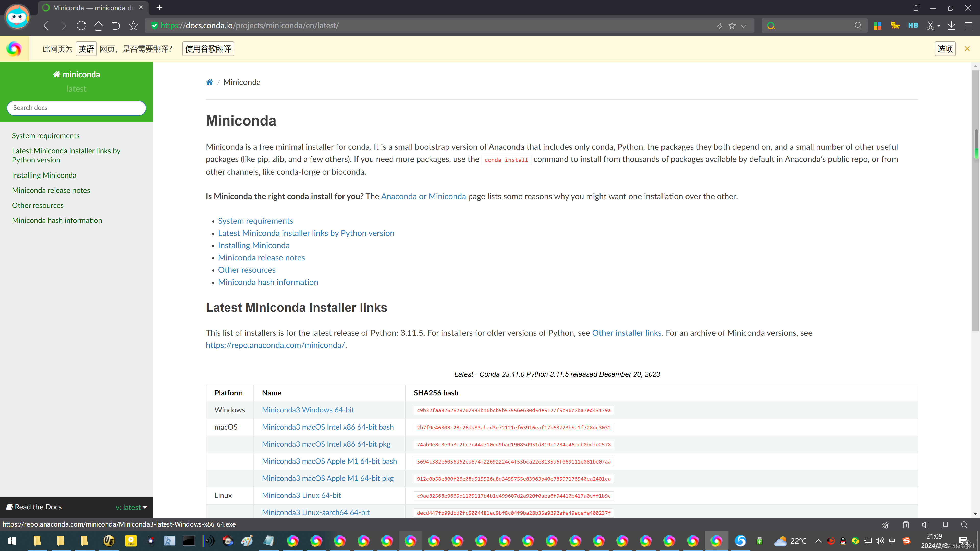Open Other installer links hyperlink
The width and height of the screenshot is (980, 551).
[627, 333]
